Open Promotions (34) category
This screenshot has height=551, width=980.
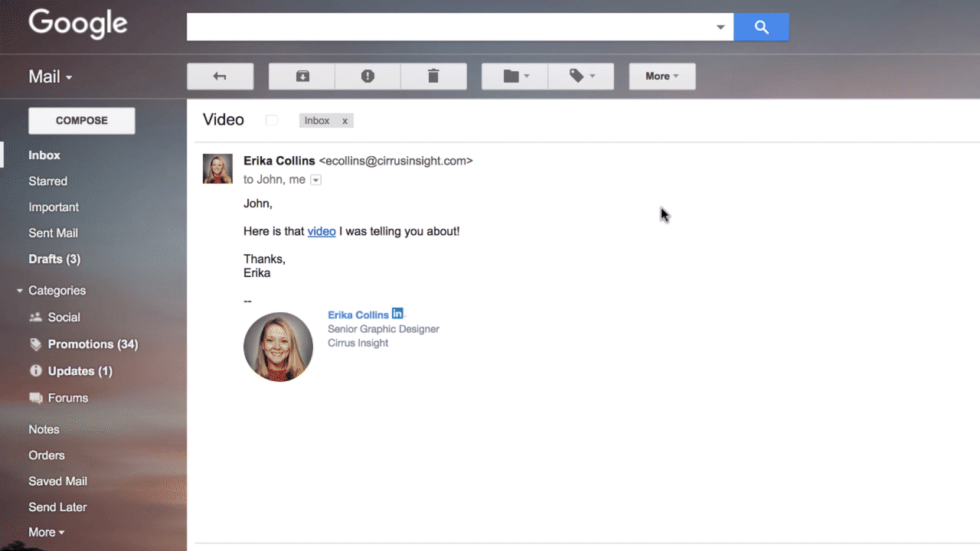(x=93, y=344)
